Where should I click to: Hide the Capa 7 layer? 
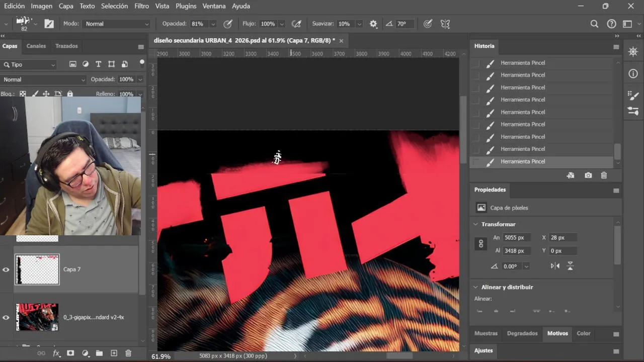[x=6, y=269]
